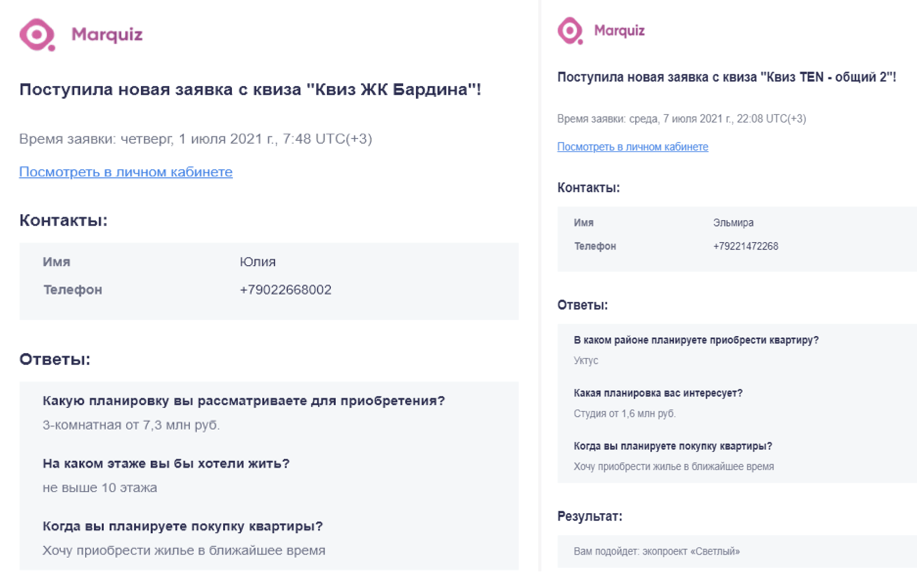Screen dimensions: 917x588
Task: Click phone number +79022668002
Action: (x=285, y=290)
